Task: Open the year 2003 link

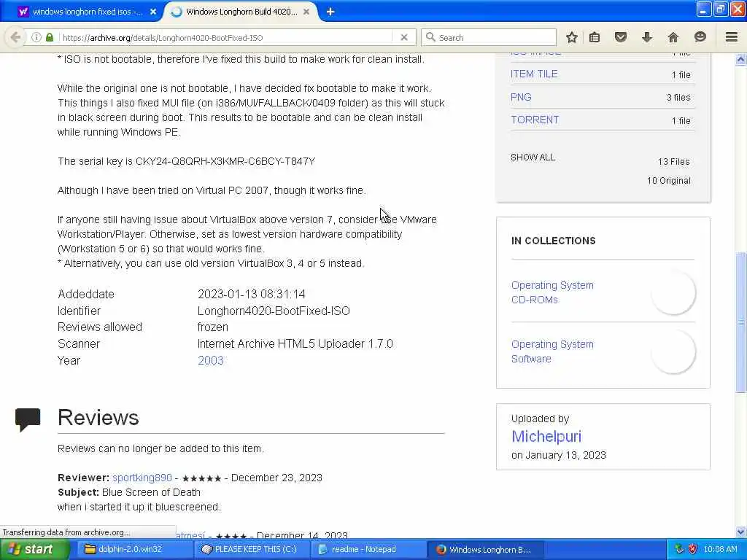Action: 211,360
